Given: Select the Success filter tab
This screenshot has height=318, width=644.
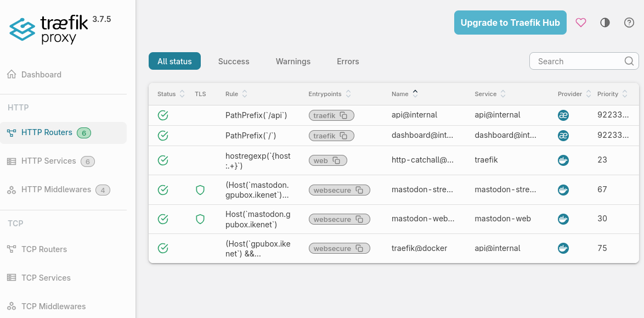Looking at the screenshot, I should pos(234,62).
